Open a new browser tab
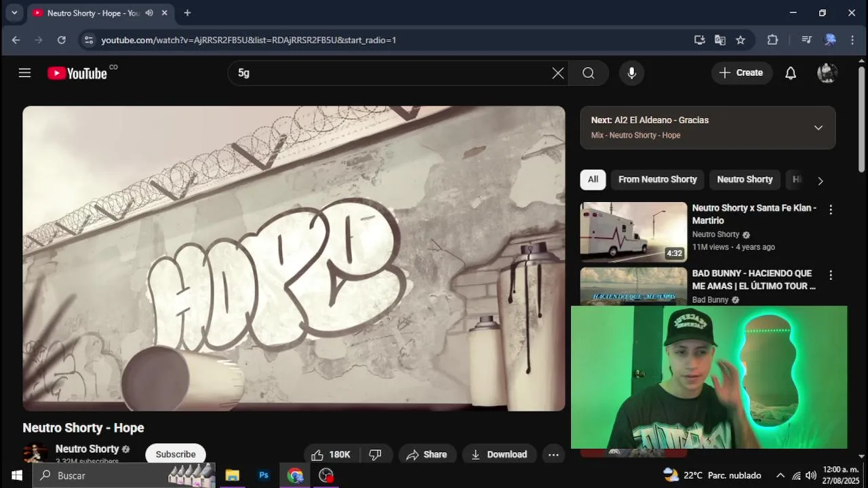Viewport: 868px width, 488px height. click(187, 13)
